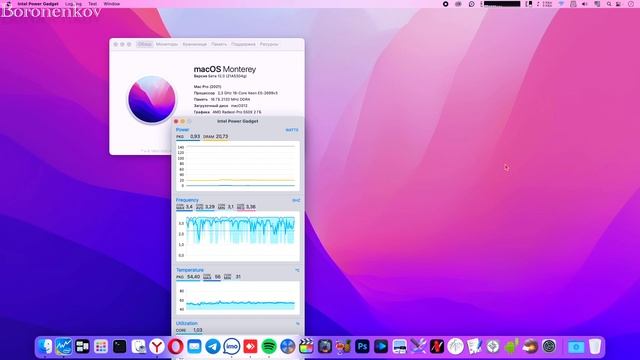
Task: Click the red N icon in dock
Action: pos(437,347)
